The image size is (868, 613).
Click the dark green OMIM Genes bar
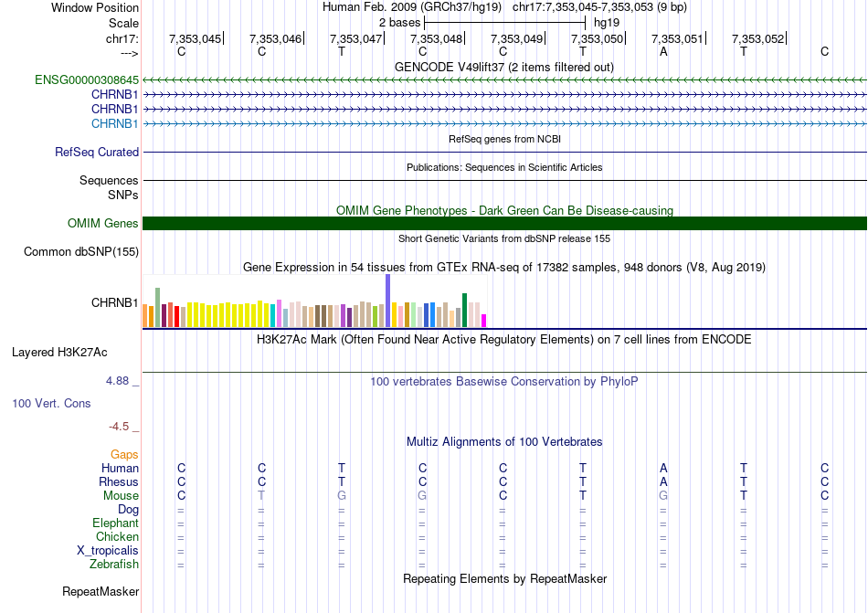point(504,224)
